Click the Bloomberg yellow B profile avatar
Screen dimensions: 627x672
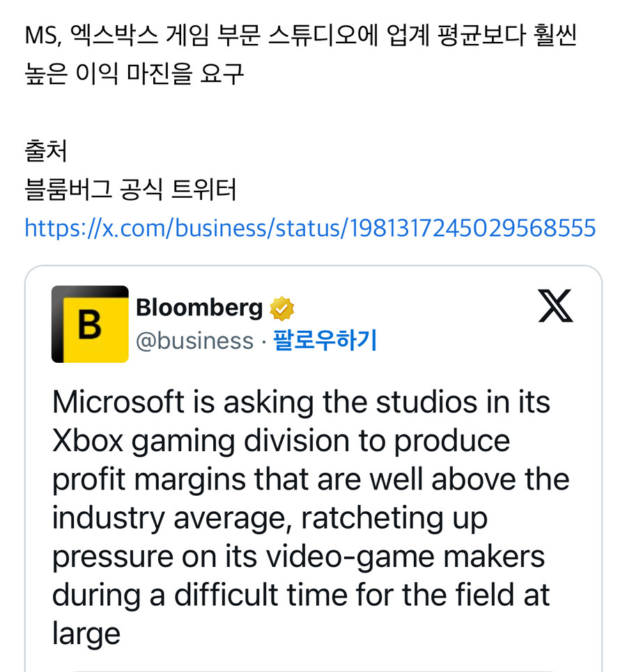tap(89, 325)
